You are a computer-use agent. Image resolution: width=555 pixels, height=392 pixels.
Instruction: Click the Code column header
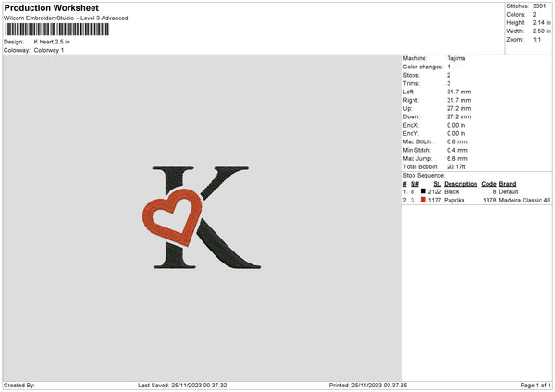pos(488,184)
